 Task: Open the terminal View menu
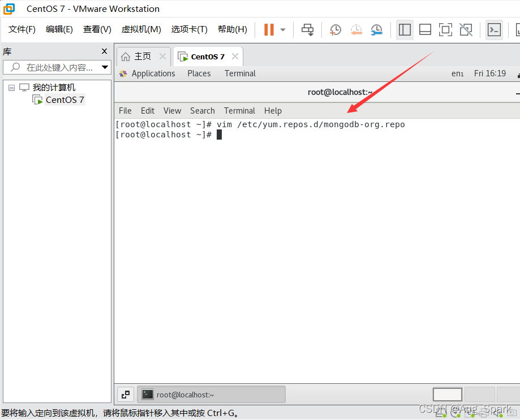point(172,111)
